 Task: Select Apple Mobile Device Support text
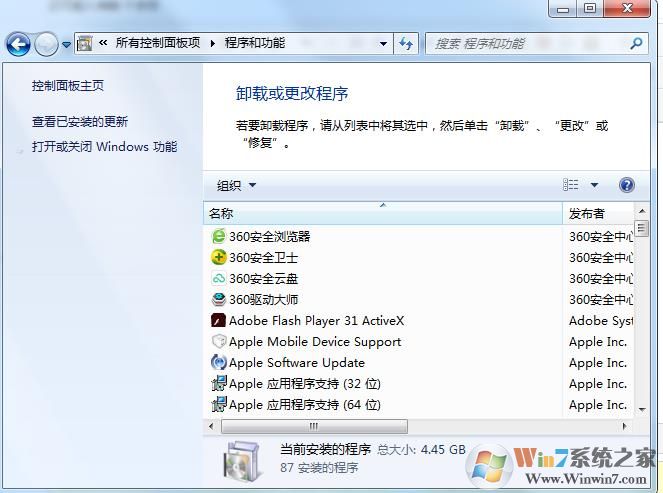click(315, 342)
